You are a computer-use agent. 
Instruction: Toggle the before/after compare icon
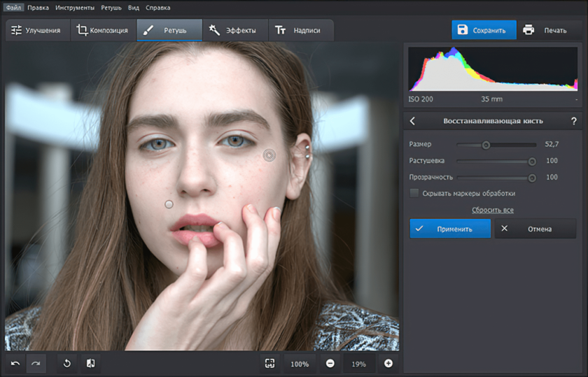click(x=90, y=364)
